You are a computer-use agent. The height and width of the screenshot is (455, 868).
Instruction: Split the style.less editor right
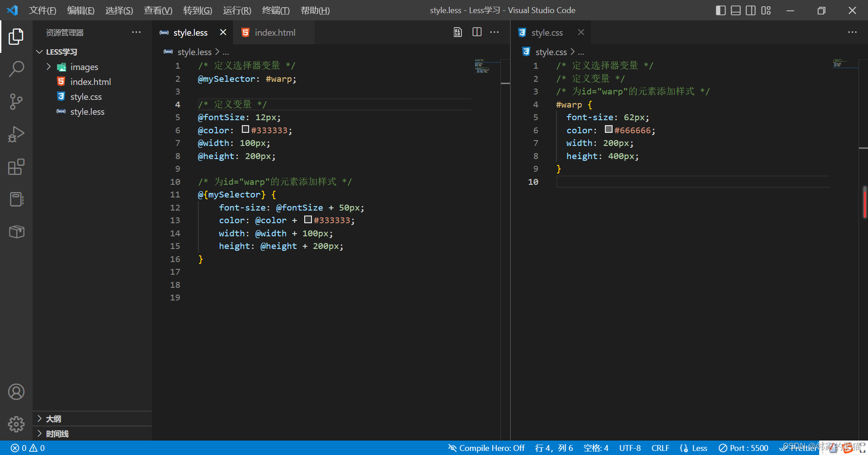pyautogui.click(x=477, y=32)
